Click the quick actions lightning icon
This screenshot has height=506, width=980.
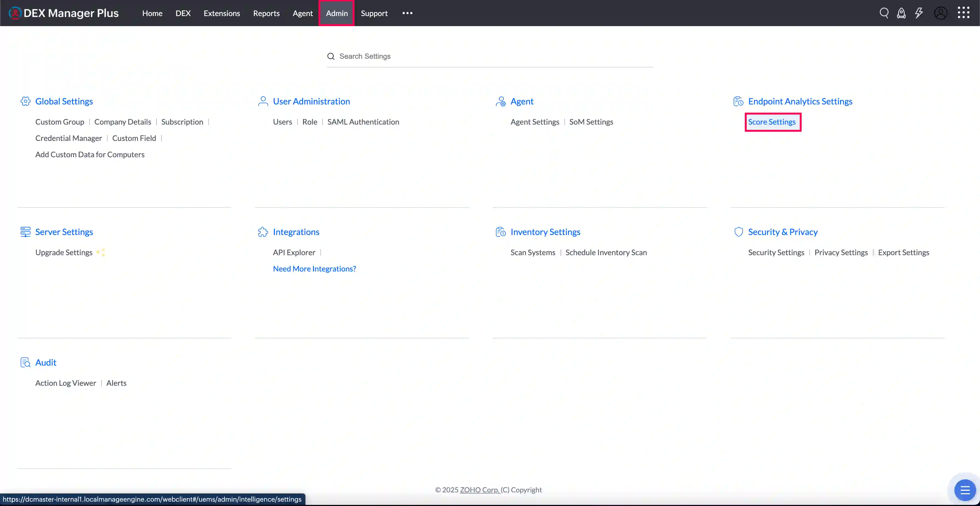[x=919, y=13]
